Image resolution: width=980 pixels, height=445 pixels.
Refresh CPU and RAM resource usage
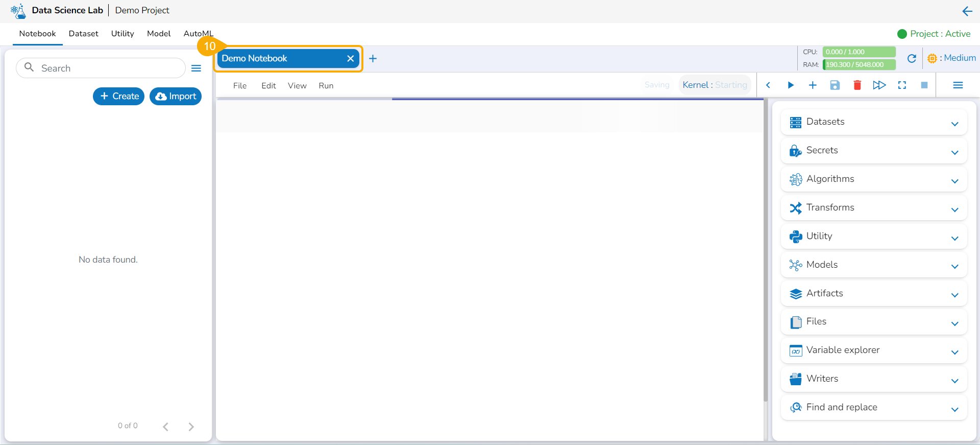pos(912,58)
